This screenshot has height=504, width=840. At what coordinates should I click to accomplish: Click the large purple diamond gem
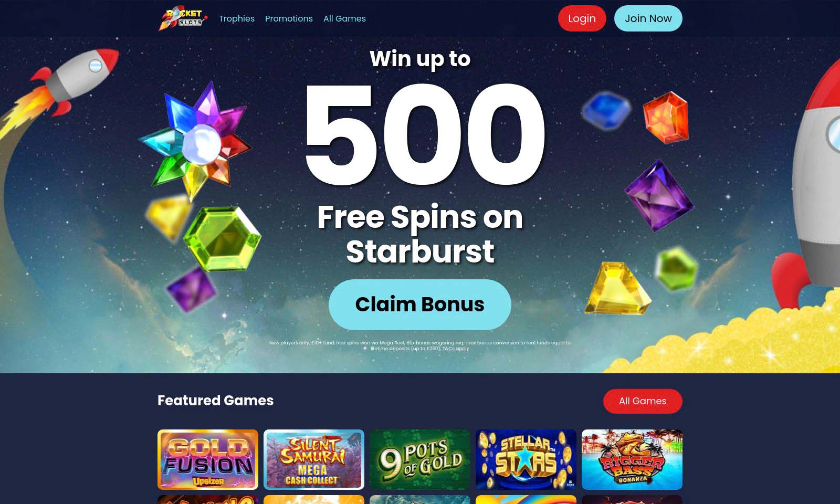tap(659, 195)
